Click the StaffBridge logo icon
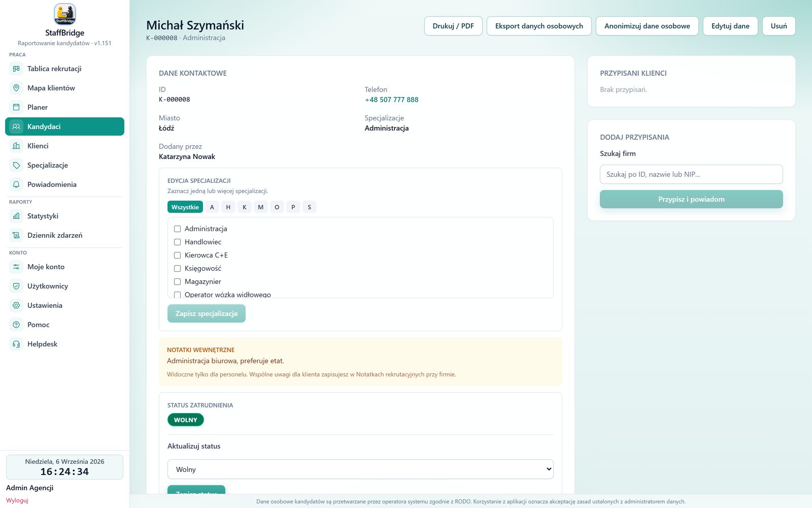This screenshot has width=812, height=508. [64, 14]
